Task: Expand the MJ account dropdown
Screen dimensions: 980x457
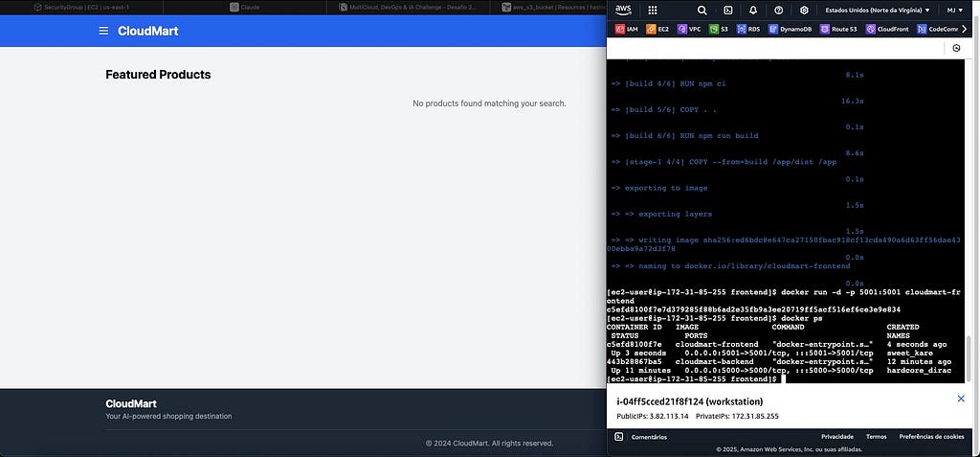Action: 956,10
